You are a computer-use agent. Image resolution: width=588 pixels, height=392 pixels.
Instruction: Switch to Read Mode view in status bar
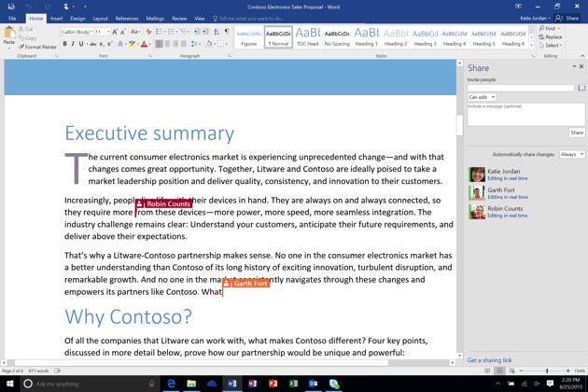pyautogui.click(x=487, y=371)
